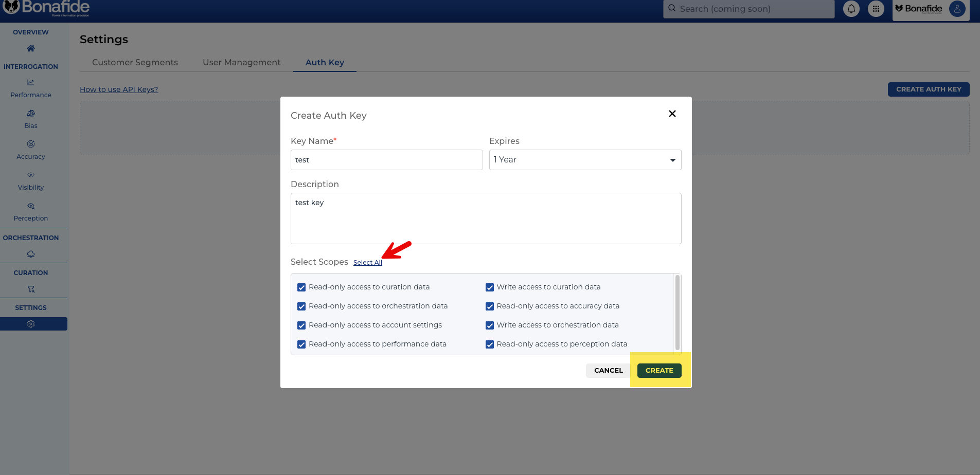Open the Orchestration cloud icon
The height and width of the screenshot is (475, 980).
coord(31,254)
